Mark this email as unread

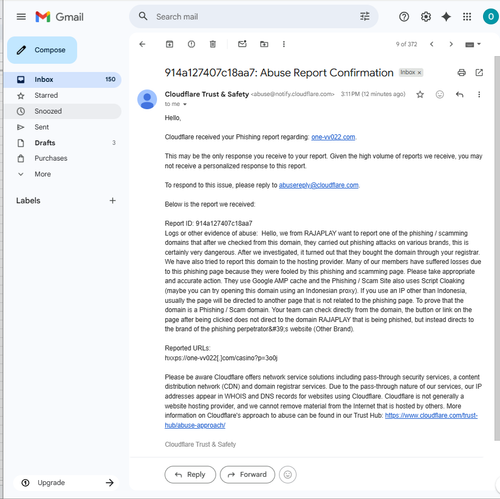[242, 44]
